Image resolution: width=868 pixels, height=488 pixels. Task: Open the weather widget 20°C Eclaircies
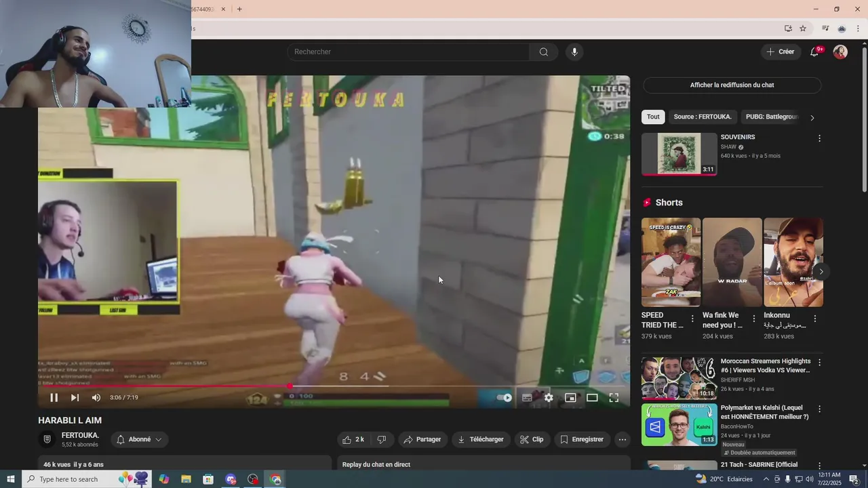[x=724, y=479]
